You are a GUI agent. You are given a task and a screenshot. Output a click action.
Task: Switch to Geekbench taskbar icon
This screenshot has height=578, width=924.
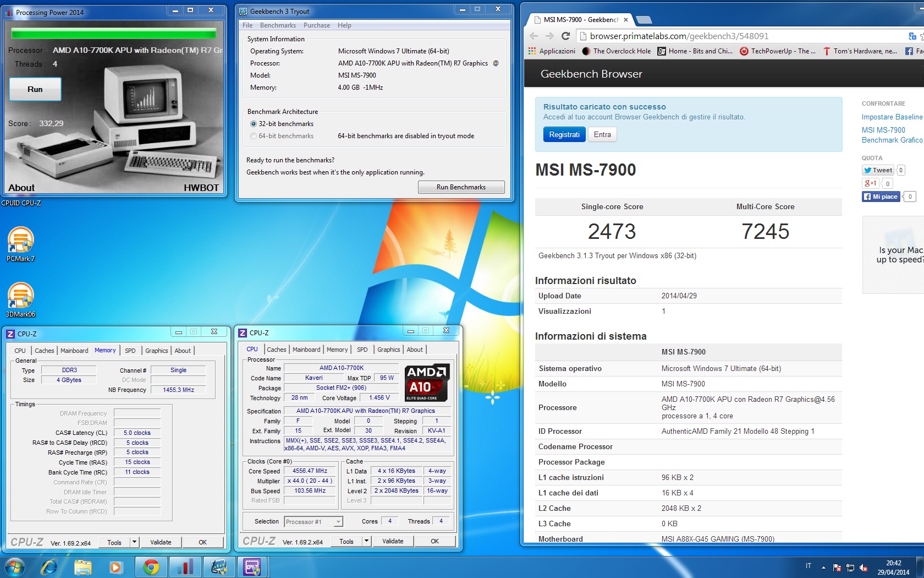[219, 567]
